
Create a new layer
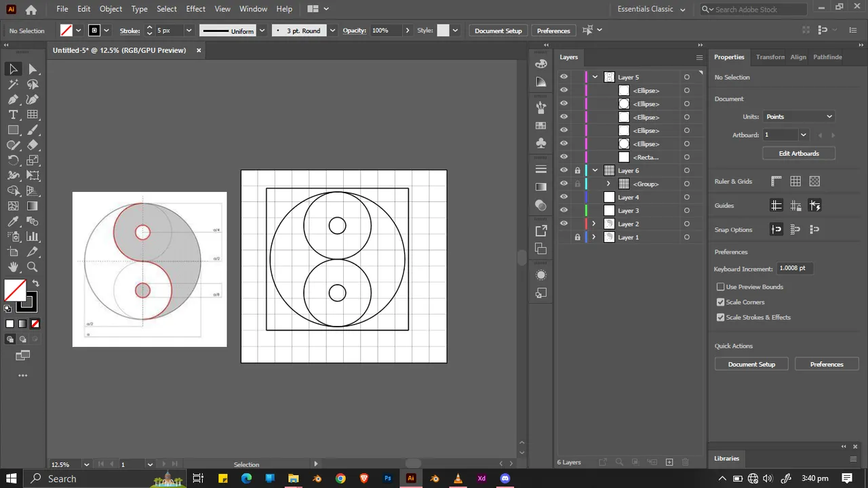click(x=669, y=462)
